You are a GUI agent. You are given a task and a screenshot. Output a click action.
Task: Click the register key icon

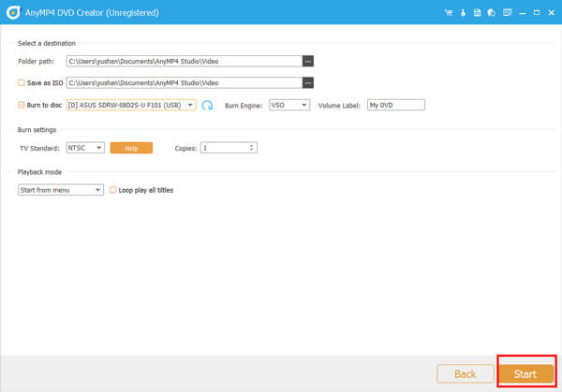click(x=463, y=12)
